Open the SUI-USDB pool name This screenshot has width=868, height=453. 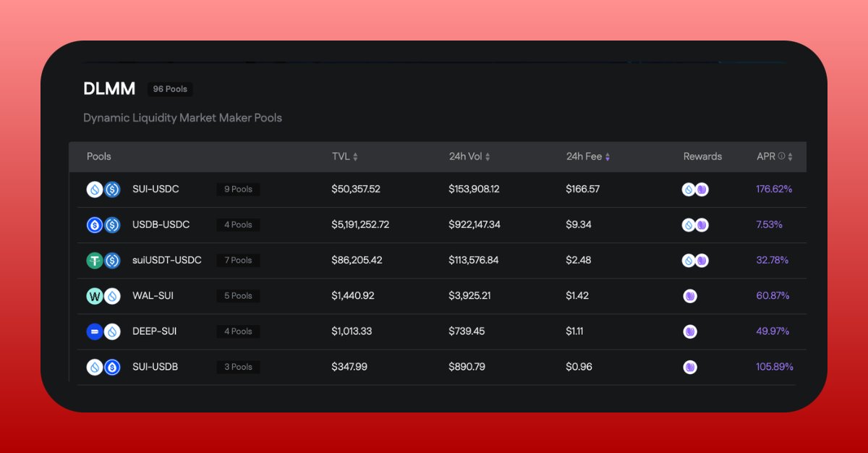pyautogui.click(x=155, y=366)
